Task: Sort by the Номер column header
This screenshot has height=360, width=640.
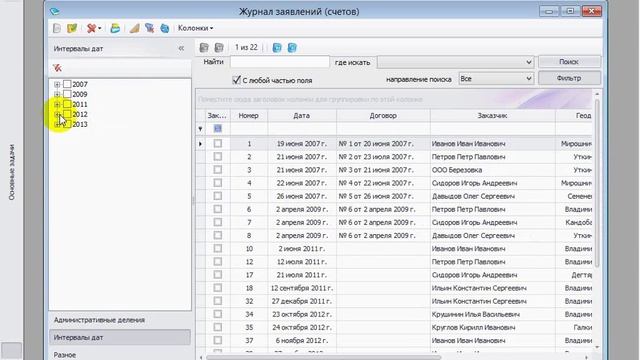Action: click(249, 116)
